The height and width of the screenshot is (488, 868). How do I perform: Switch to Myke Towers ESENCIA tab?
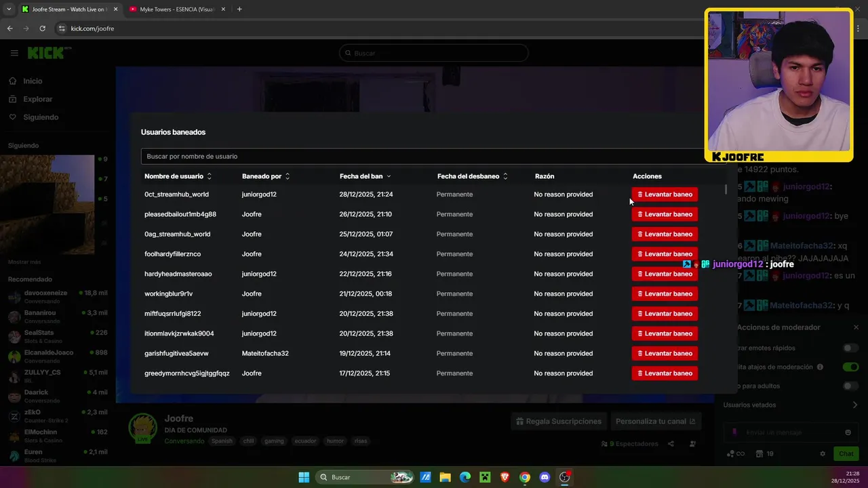coord(178,9)
